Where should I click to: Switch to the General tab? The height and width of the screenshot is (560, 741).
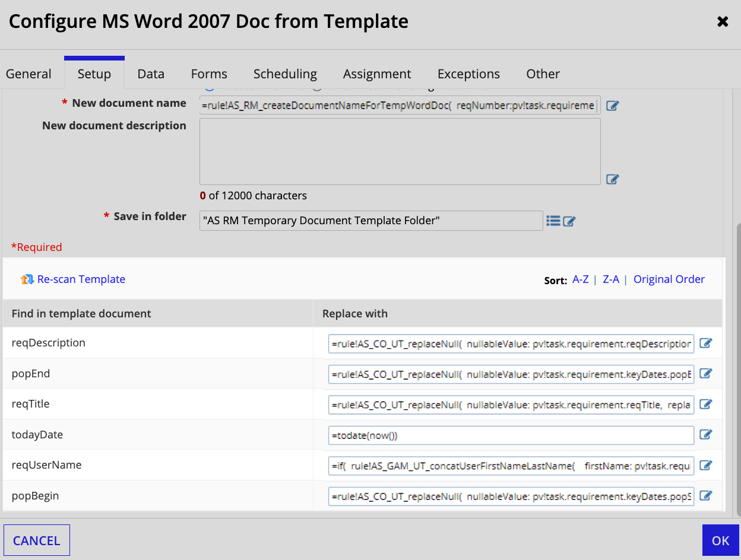pos(28,74)
